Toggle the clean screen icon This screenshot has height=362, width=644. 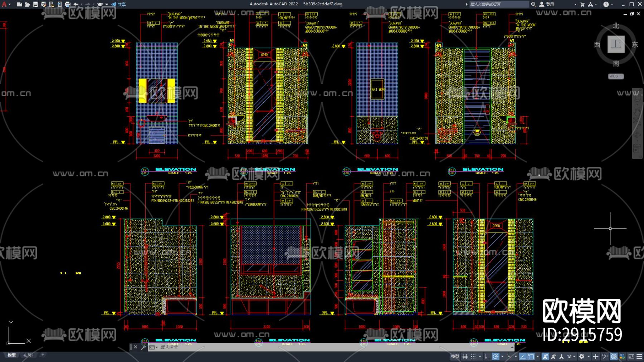[631, 356]
